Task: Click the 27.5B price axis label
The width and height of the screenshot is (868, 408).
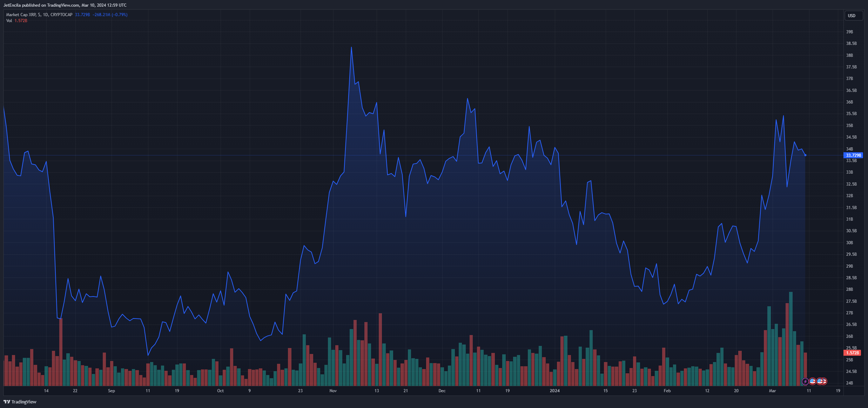Action: 851,301
